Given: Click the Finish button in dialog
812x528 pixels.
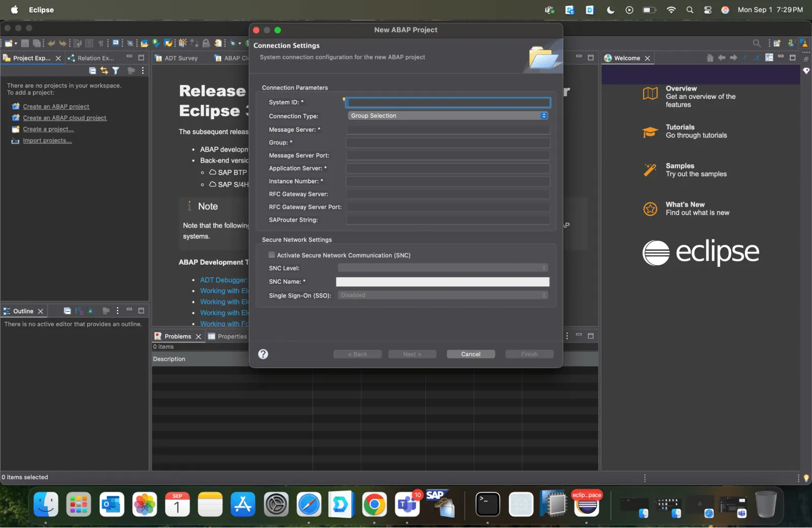Looking at the screenshot, I should (x=529, y=354).
